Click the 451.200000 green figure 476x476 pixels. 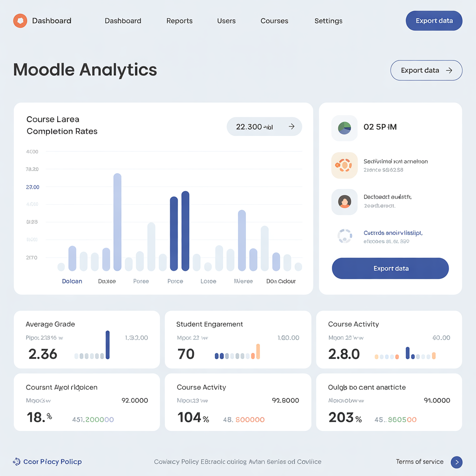coord(93,420)
